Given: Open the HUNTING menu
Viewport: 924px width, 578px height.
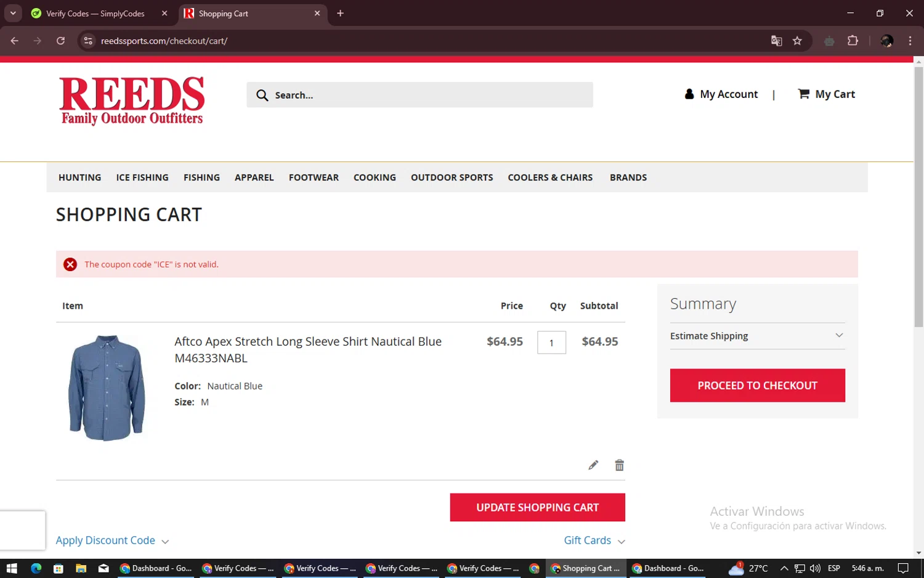Looking at the screenshot, I should point(80,177).
